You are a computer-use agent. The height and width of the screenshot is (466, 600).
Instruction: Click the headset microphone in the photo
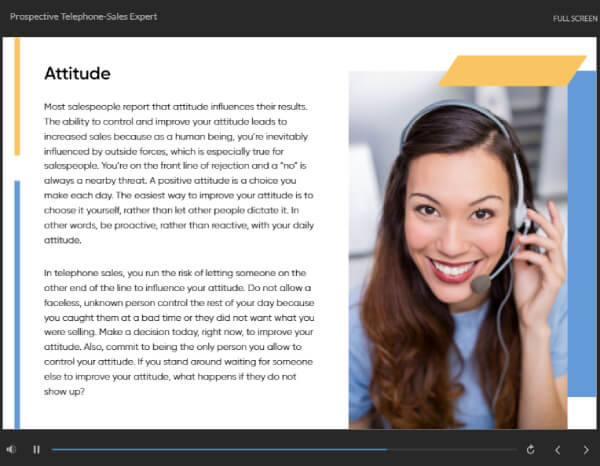(x=481, y=284)
